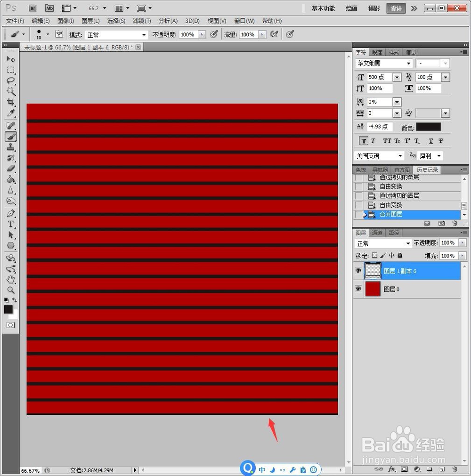471x476 pixels.
Task: Open the zoom level 66.7 dropdown
Action: (105, 8)
